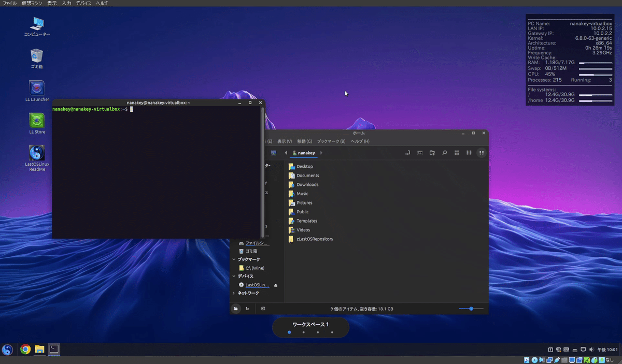Eject the LastOSLin device in the sidebar
The width and height of the screenshot is (622, 364).
pos(275,285)
